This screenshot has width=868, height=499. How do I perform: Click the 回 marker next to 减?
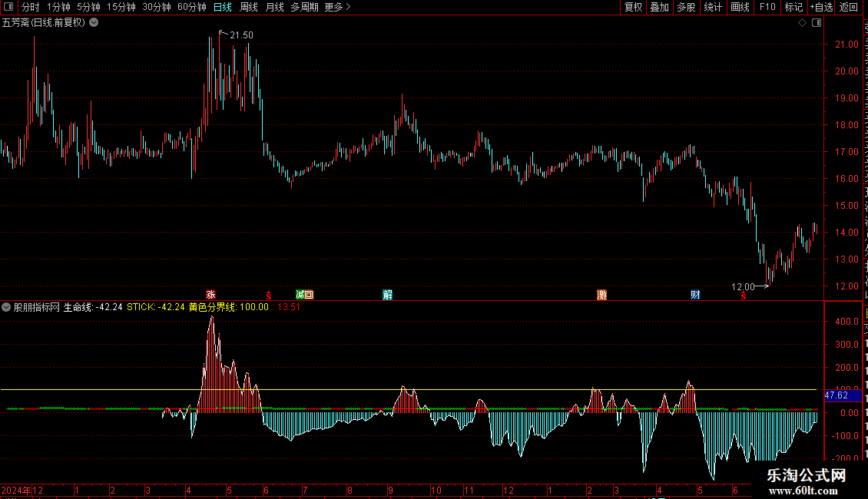[x=309, y=295]
